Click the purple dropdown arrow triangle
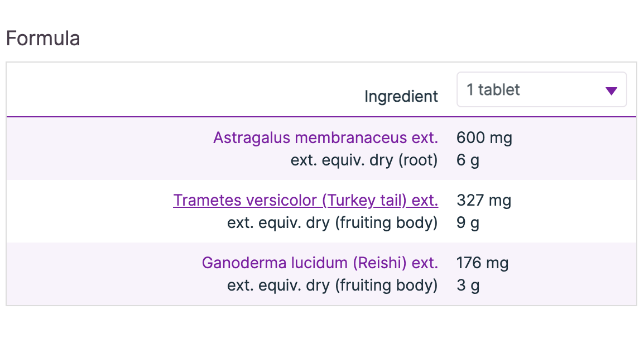This screenshot has width=644, height=342. tap(611, 91)
